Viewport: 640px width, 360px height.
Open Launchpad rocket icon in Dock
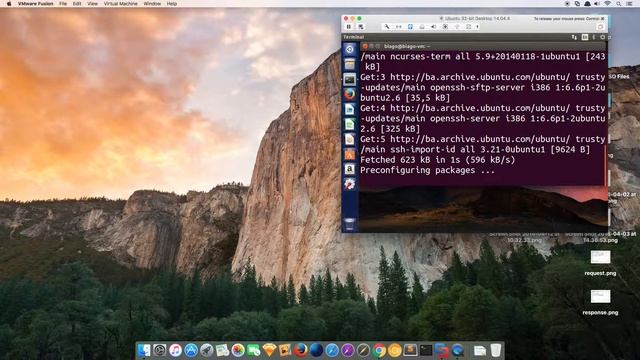tap(207, 350)
